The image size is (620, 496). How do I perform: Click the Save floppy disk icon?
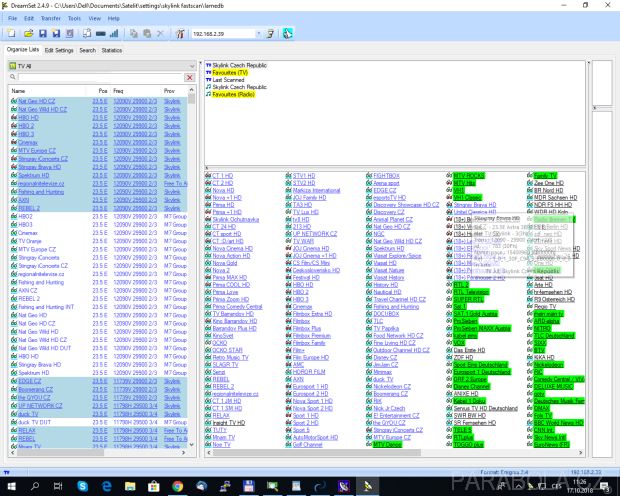click(x=42, y=34)
